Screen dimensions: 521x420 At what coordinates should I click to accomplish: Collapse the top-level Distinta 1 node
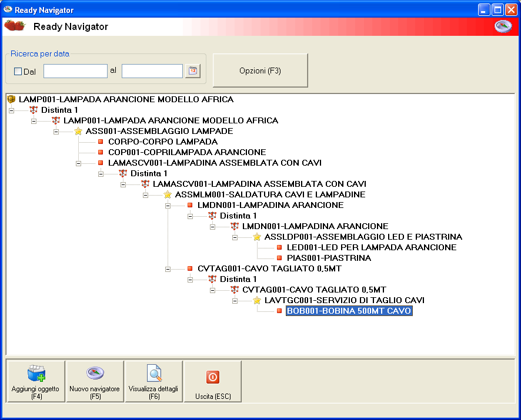click(x=12, y=110)
